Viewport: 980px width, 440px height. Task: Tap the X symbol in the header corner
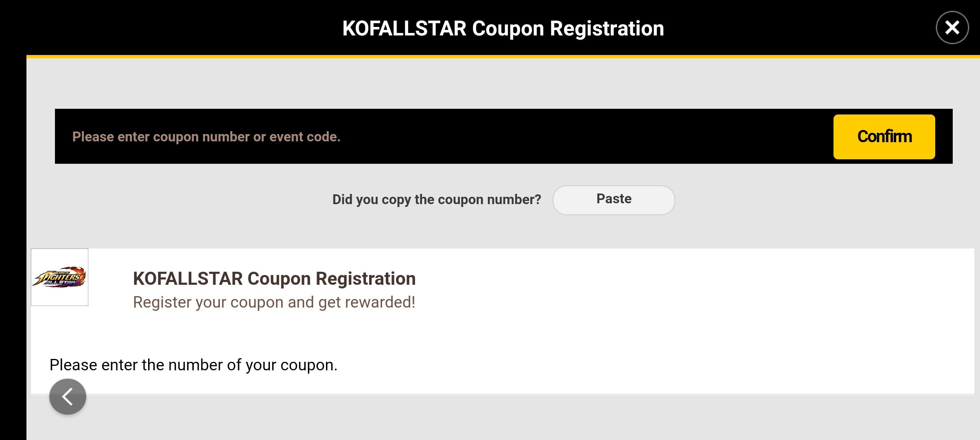[x=952, y=28]
